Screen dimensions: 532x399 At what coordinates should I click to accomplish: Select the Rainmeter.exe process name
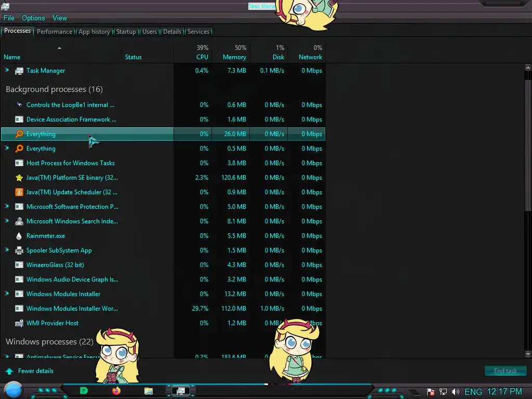pyautogui.click(x=46, y=236)
